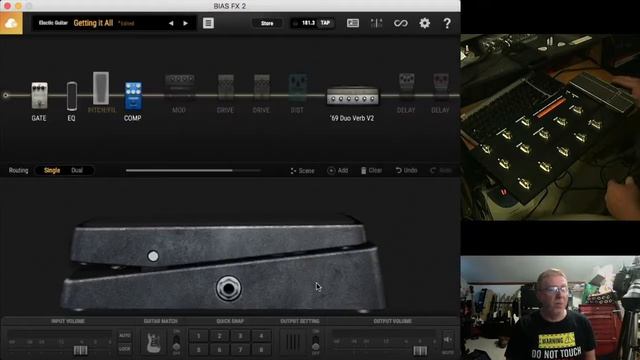
Task: Select the first dimmed DRIVE pedal
Action: point(225,87)
